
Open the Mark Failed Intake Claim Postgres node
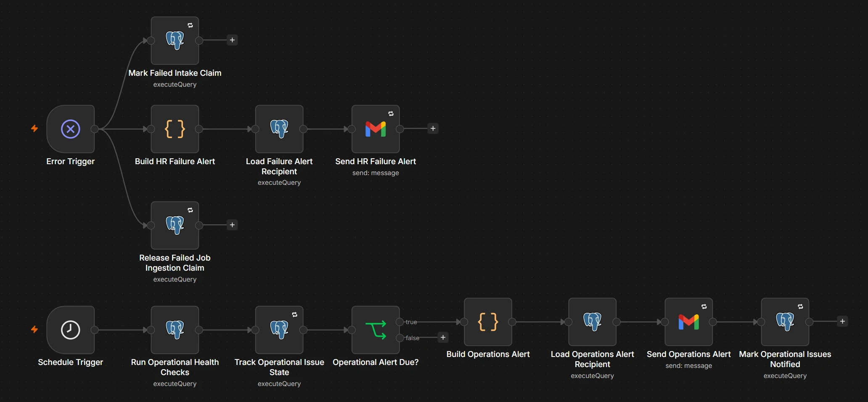pos(175,40)
